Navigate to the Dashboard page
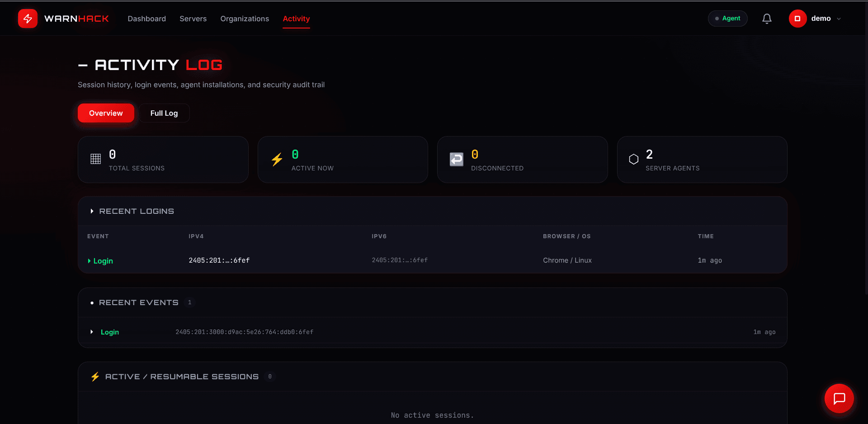The image size is (868, 424). [x=146, y=19]
